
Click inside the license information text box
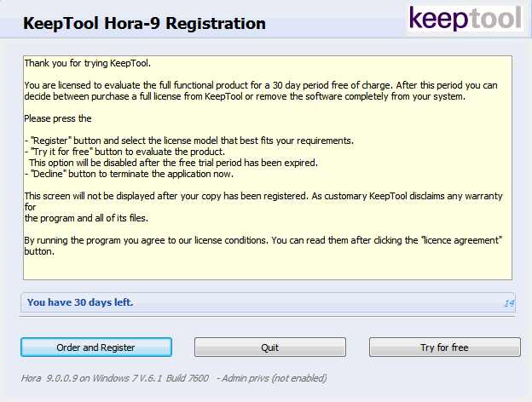(268, 168)
